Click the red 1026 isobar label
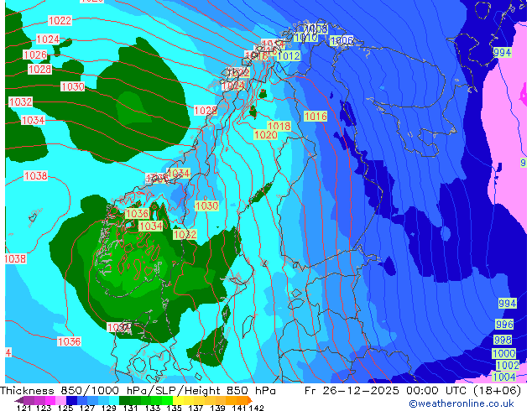 35,55
